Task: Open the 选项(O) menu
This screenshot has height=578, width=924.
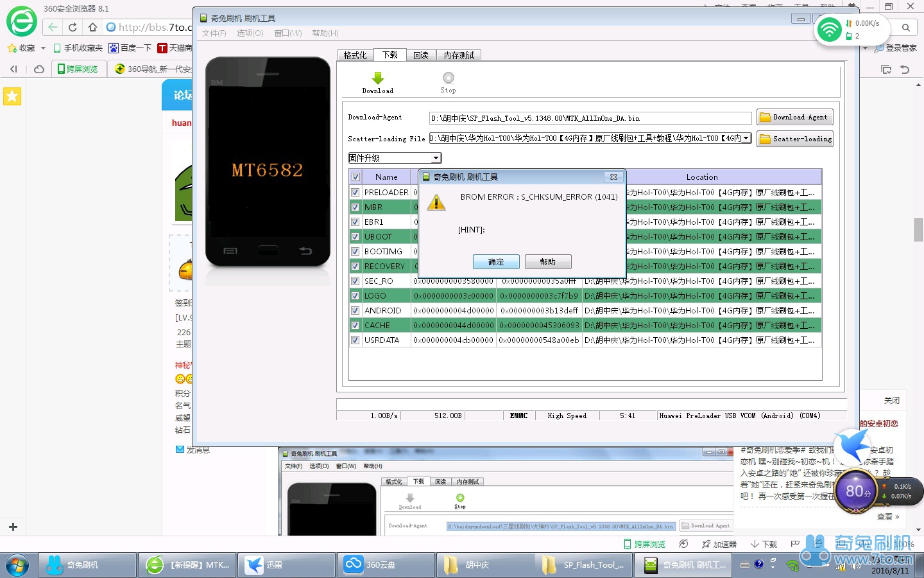Action: [250, 33]
